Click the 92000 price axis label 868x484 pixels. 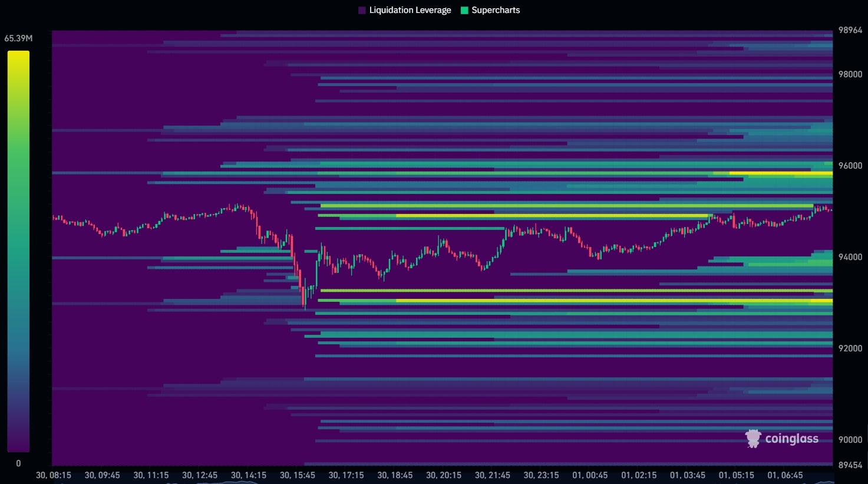point(850,348)
